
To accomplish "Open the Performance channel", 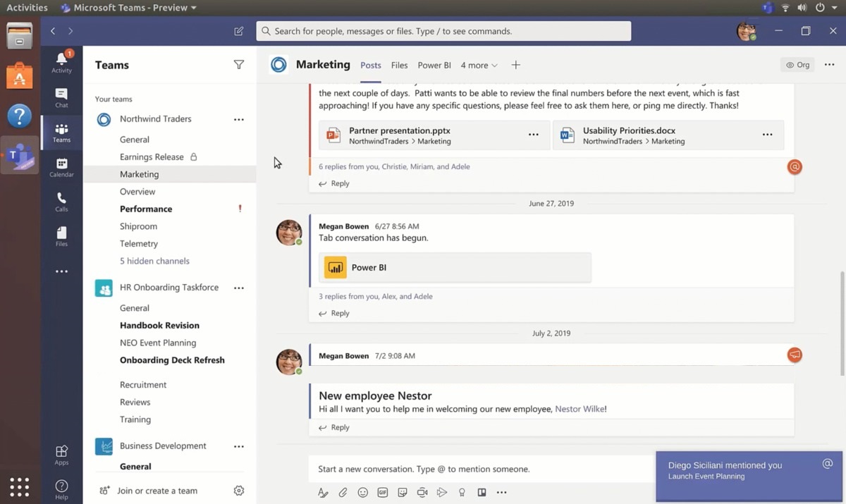I will [146, 209].
